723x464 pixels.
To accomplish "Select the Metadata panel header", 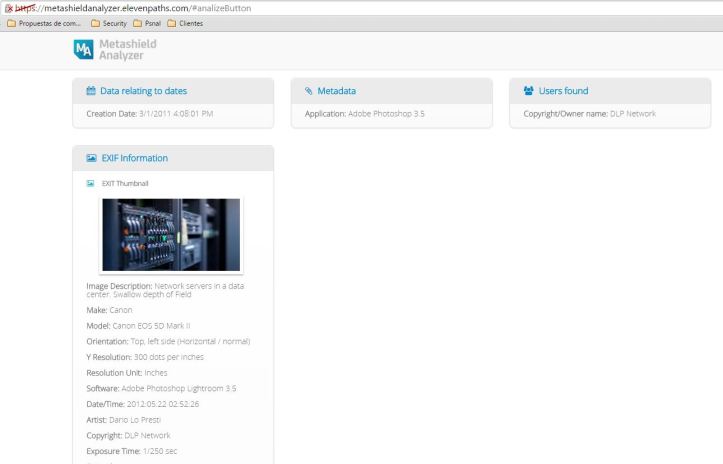I will click(337, 91).
